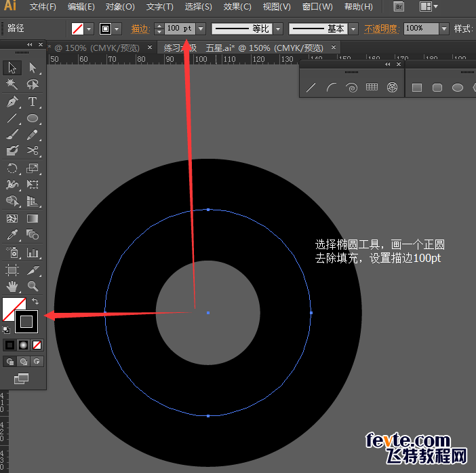Collapse the toolbox with double-arrow
The image size is (476, 473).
pyautogui.click(x=29, y=44)
